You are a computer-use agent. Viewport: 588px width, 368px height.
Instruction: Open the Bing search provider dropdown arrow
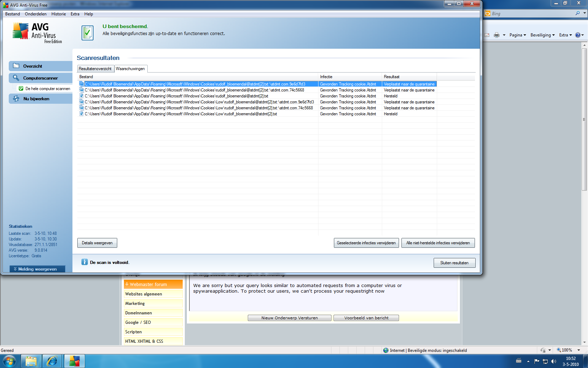[584, 13]
